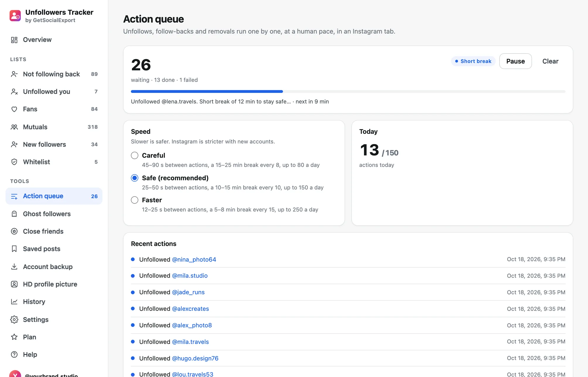Image resolution: width=588 pixels, height=377 pixels.
Task: Open the @alexcreates profile link
Action: pyautogui.click(x=191, y=309)
